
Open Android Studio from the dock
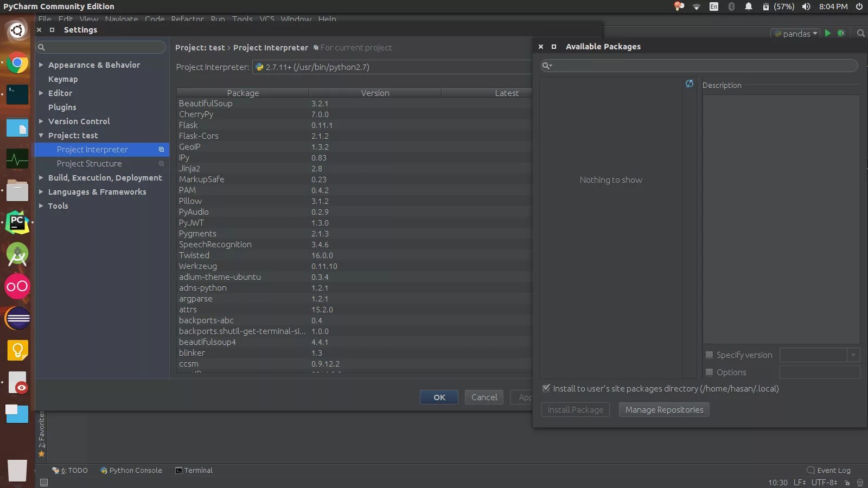tap(17, 254)
